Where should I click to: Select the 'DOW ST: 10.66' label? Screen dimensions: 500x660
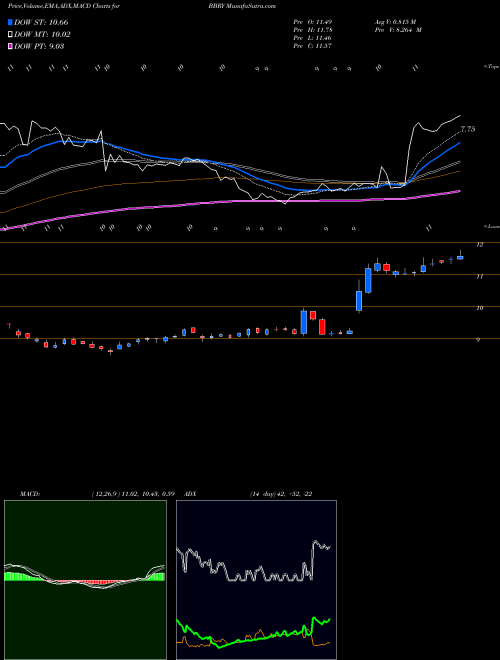tap(41, 22)
